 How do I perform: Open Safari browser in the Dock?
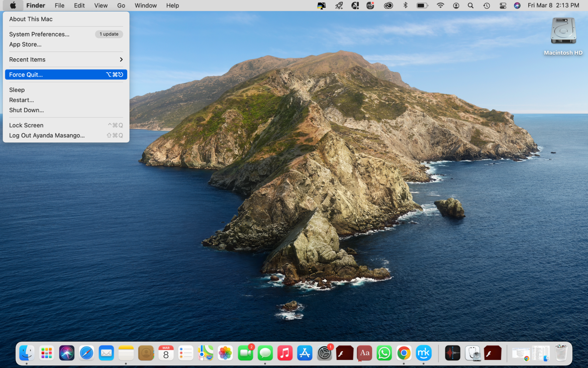86,353
